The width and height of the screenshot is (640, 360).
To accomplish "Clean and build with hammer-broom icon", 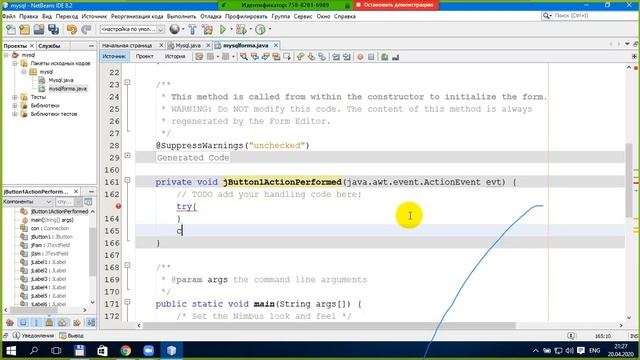I will point(207,29).
